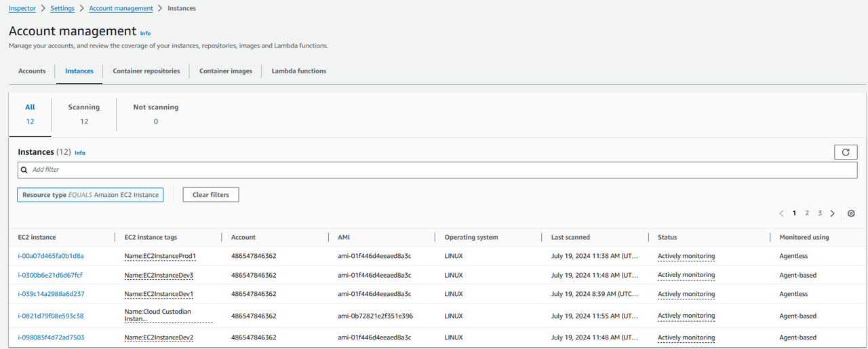Click Actively monitoring status for EC2InstanceDev3 row
The image size is (868, 349).
(686, 275)
